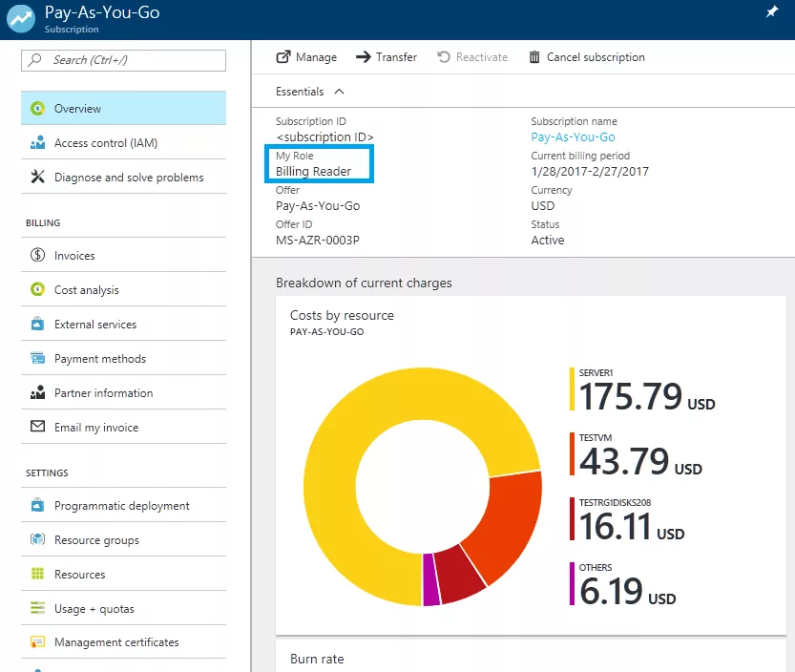
Task: Open Resources list
Action: (x=123, y=574)
